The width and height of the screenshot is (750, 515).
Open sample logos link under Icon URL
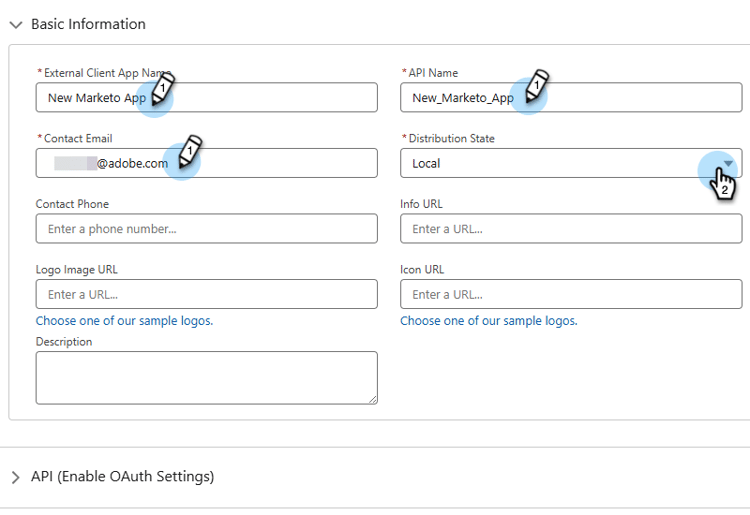(489, 321)
